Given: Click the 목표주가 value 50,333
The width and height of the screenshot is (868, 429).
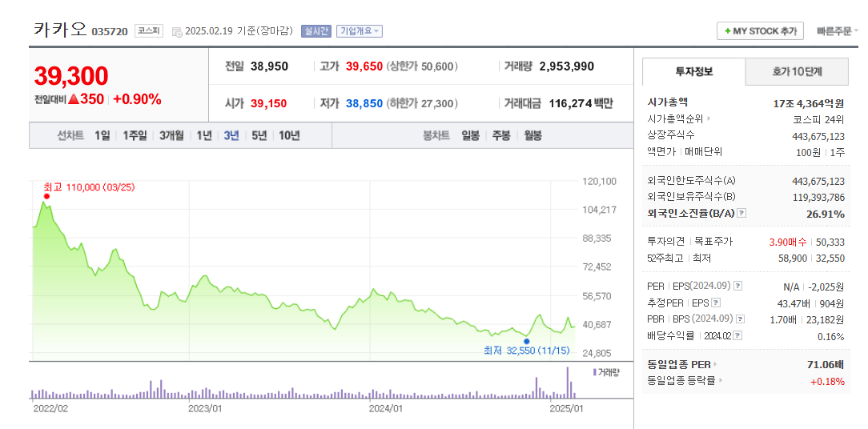Looking at the screenshot, I should click(x=830, y=242).
